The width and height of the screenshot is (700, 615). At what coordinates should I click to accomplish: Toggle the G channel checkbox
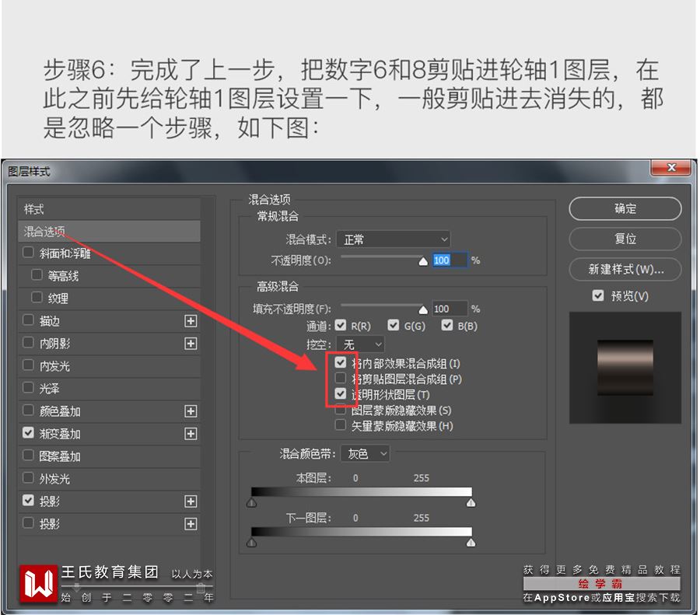pyautogui.click(x=394, y=325)
